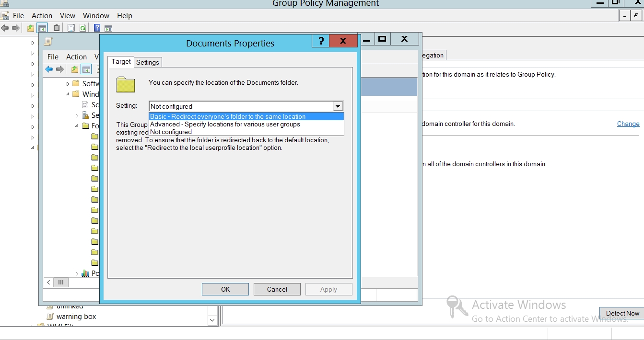Screen dimensions: 644x340
Task: Select Not configured in the dropdown list
Action: pyautogui.click(x=171, y=132)
